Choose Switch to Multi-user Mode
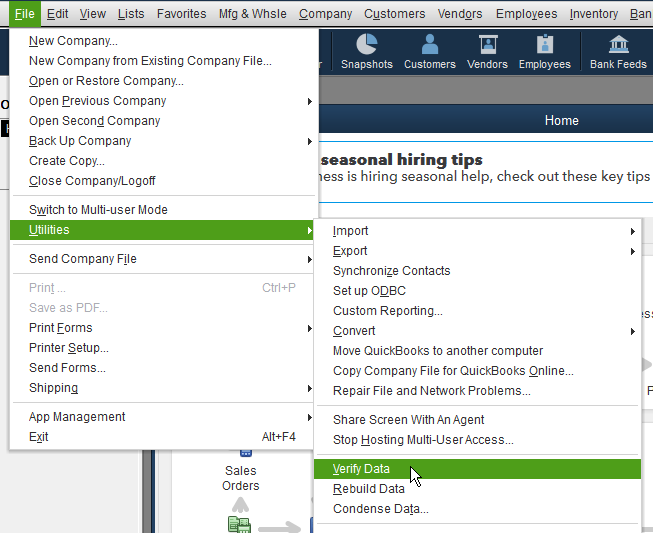Screen dimensions: 653x533 164,210
